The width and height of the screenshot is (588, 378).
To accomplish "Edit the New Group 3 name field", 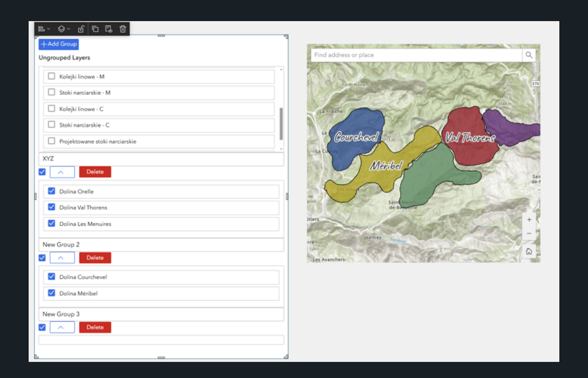I will [161, 314].
